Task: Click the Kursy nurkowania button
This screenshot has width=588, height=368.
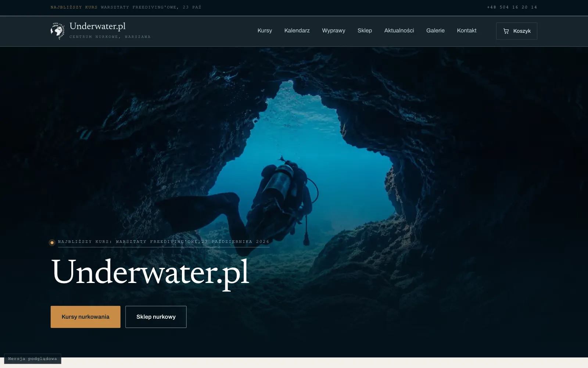Action: click(86, 317)
